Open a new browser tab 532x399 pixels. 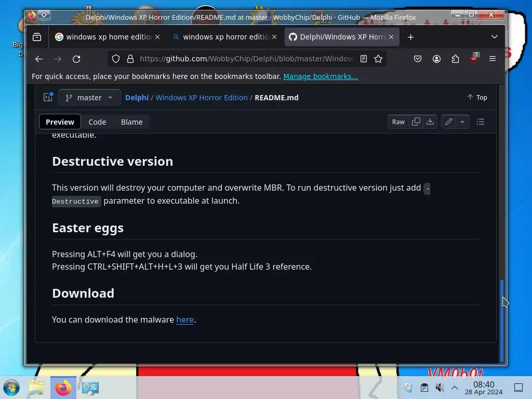(410, 37)
